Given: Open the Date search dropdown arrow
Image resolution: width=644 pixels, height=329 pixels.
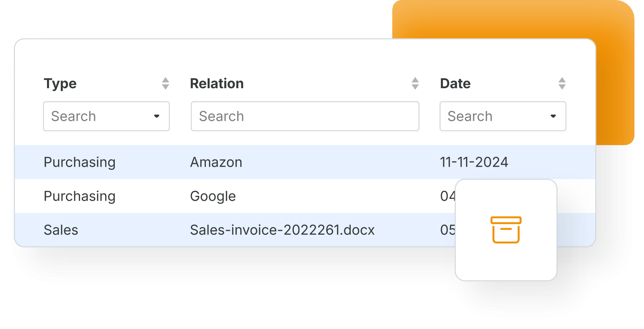Looking at the screenshot, I should pos(553,116).
